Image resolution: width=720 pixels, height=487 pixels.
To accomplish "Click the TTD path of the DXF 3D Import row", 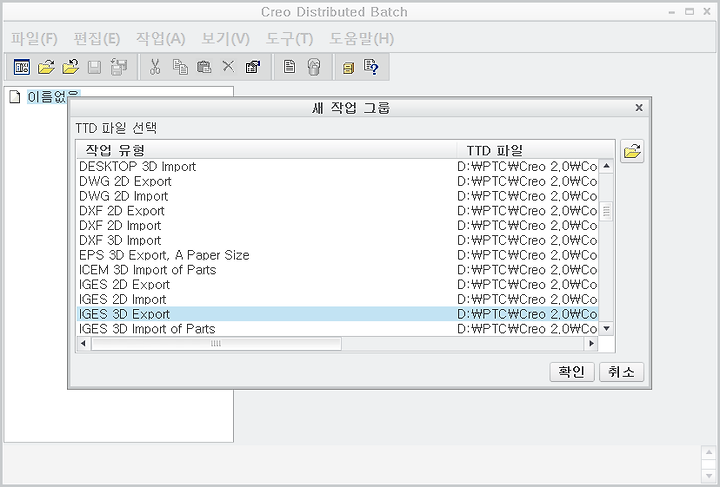I will pos(527,240).
